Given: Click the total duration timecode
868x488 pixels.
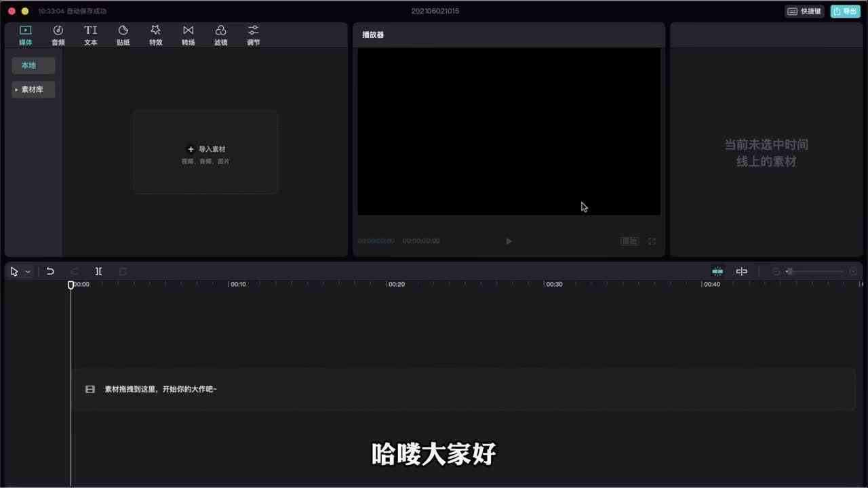Looking at the screenshot, I should [421, 241].
